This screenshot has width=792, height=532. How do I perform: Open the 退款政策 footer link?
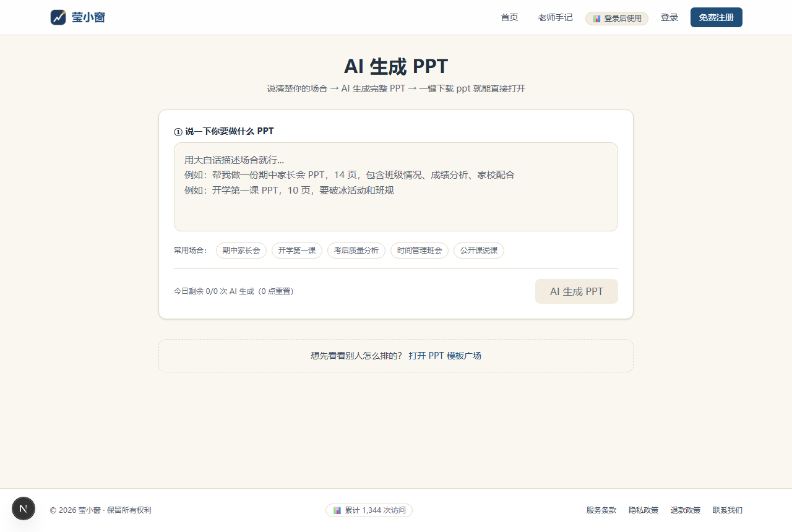[x=686, y=510]
